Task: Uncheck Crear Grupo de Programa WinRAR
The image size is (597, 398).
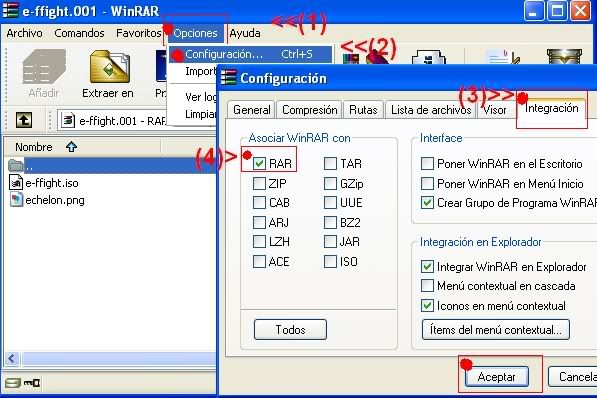Action: (x=427, y=202)
